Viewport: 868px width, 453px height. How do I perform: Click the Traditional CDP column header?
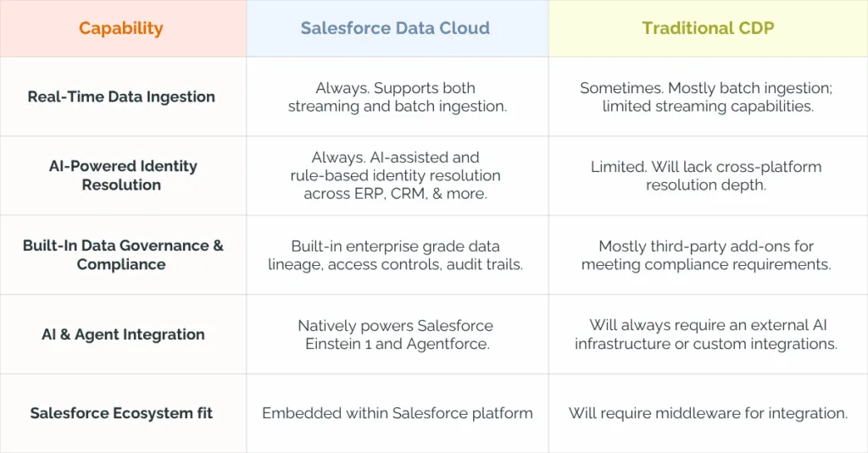(x=708, y=28)
